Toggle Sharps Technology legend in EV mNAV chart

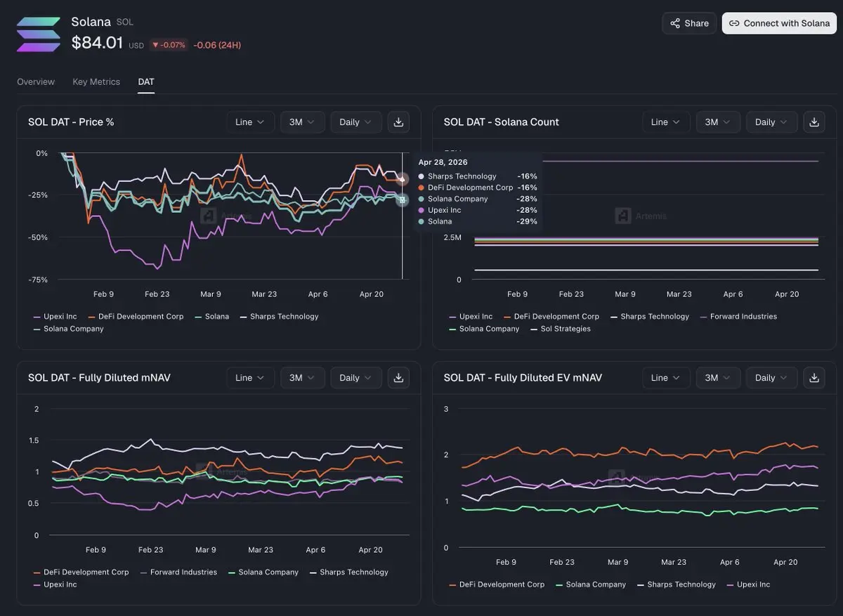(676, 584)
